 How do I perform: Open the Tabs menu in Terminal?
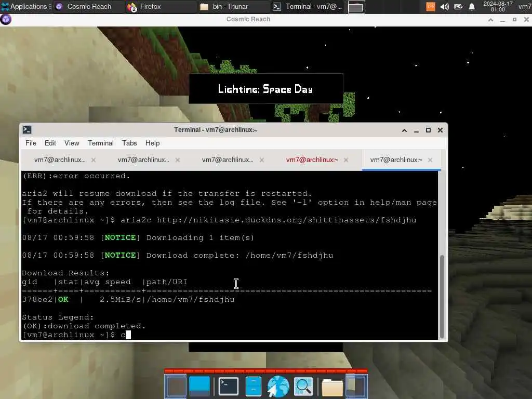pyautogui.click(x=129, y=143)
